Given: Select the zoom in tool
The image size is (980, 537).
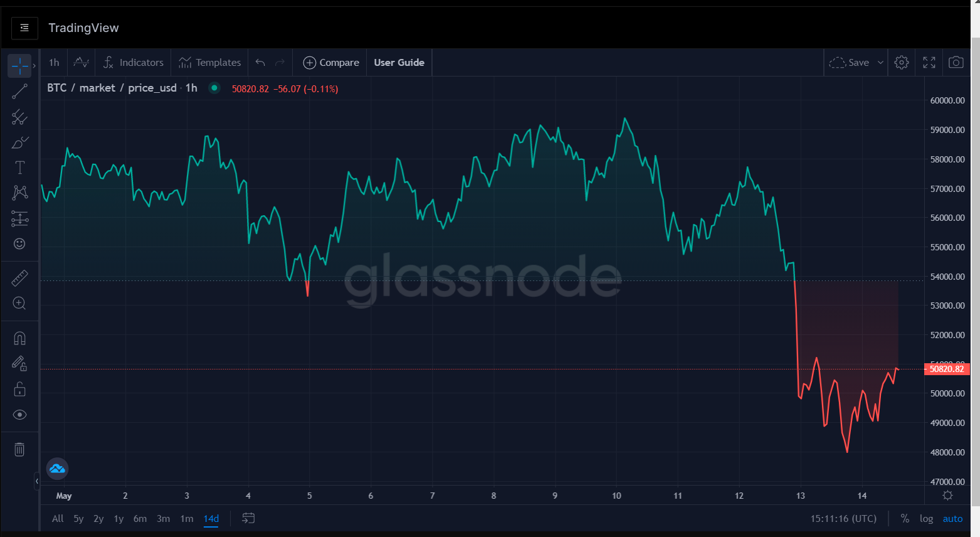Looking at the screenshot, I should tap(19, 304).
